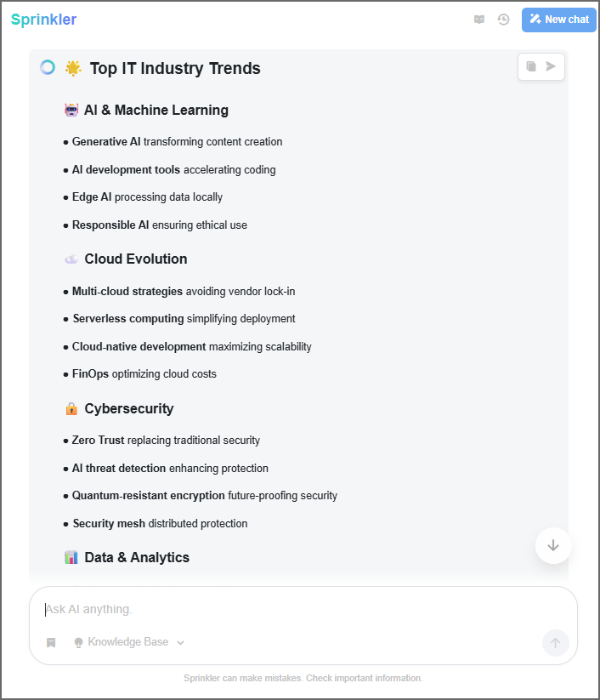
Task: Click the 'Cybersecurity' section heading
Action: coord(128,408)
